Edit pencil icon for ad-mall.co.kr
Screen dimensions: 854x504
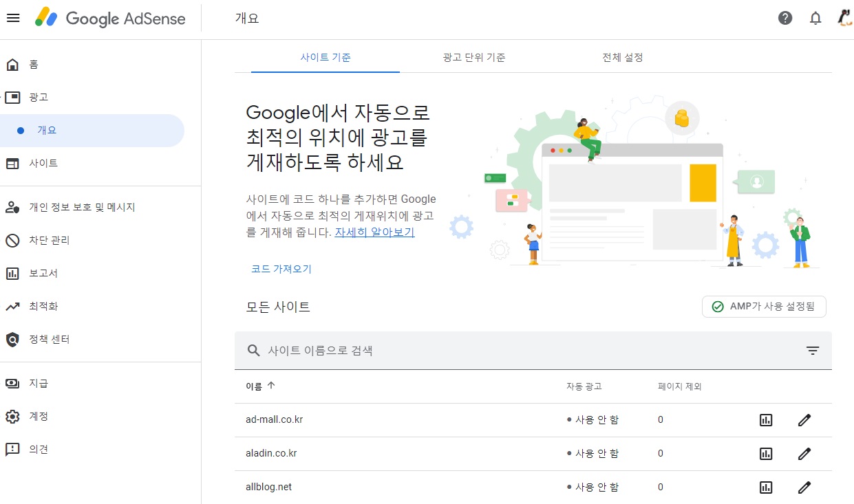tap(804, 420)
